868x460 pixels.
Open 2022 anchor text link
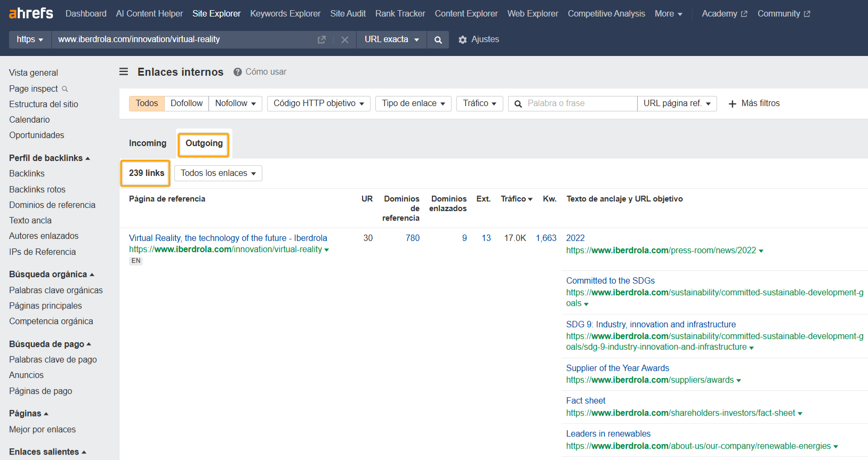tap(575, 238)
